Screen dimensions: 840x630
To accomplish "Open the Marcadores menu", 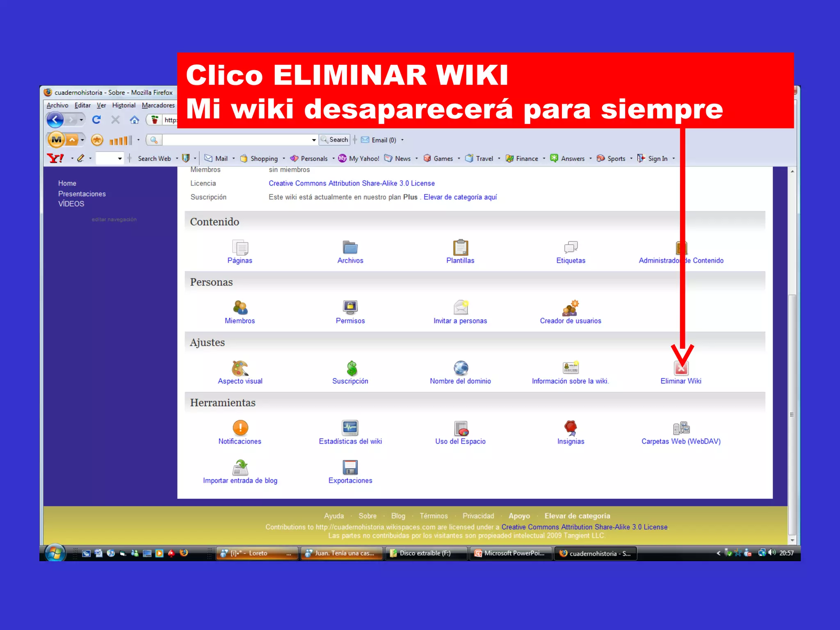I will (158, 105).
